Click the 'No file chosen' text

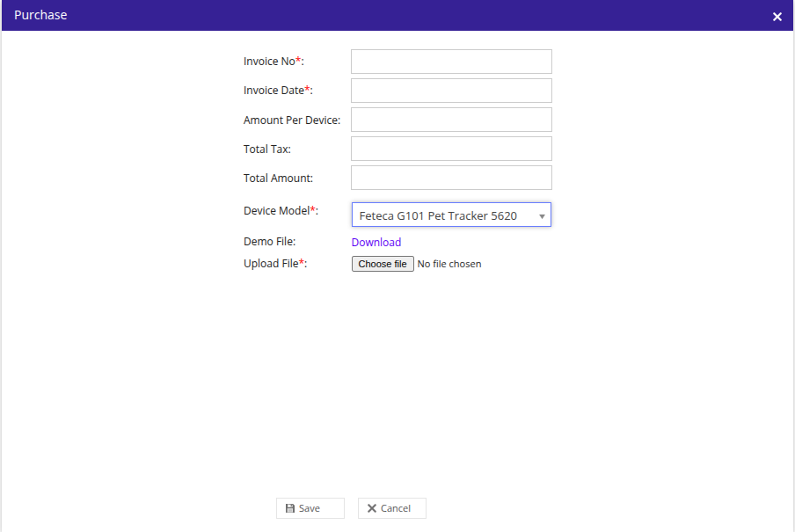[449, 264]
